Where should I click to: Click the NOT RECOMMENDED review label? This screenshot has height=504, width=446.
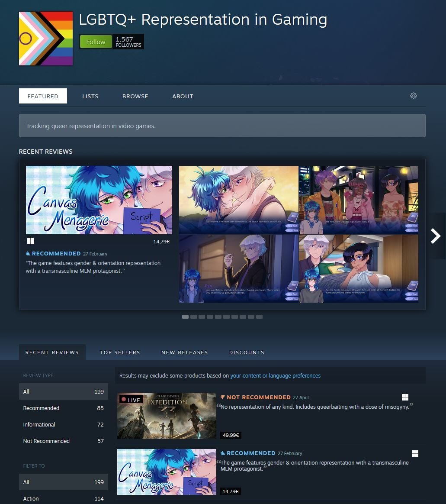click(259, 397)
